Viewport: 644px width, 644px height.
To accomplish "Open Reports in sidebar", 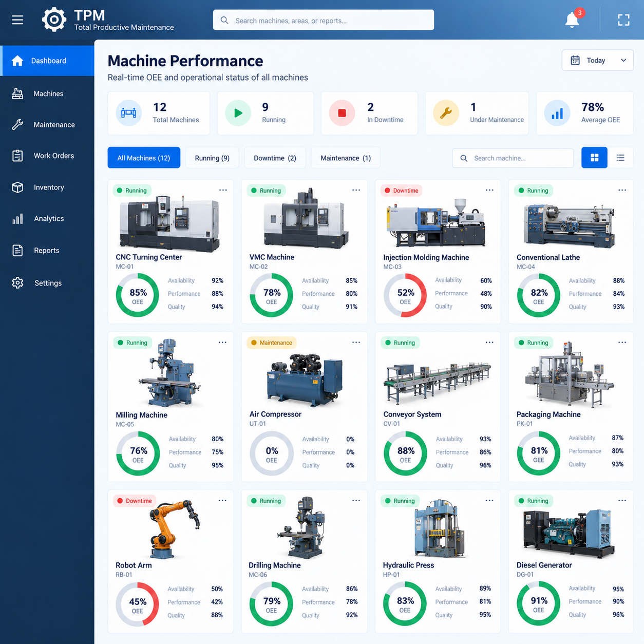I will point(47,251).
